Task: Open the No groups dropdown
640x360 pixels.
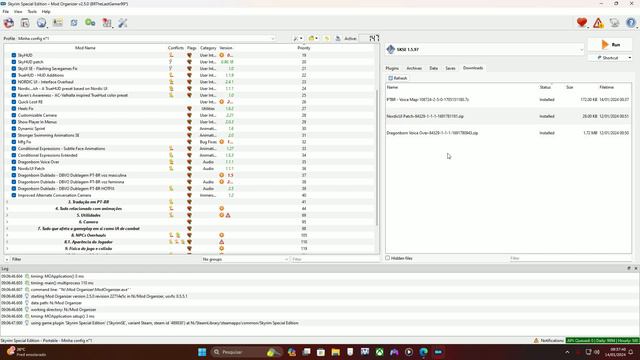Action: (245, 259)
